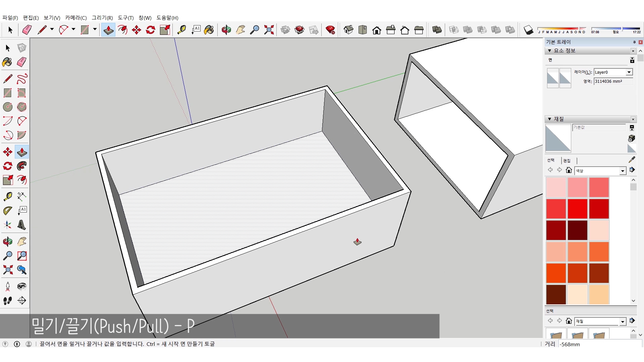
Task: Toggle auto-hide pin on default tray
Action: tap(634, 42)
